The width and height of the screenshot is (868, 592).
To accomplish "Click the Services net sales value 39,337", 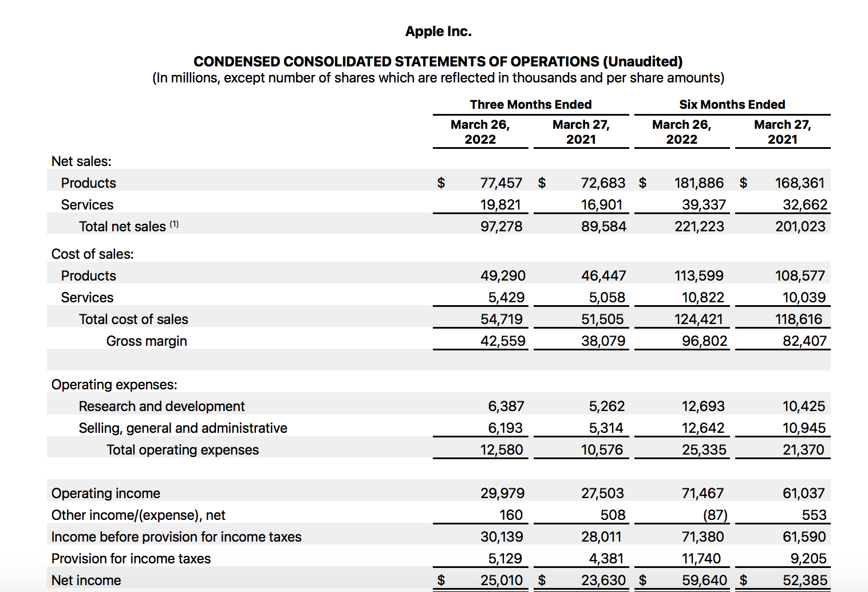I will (704, 205).
